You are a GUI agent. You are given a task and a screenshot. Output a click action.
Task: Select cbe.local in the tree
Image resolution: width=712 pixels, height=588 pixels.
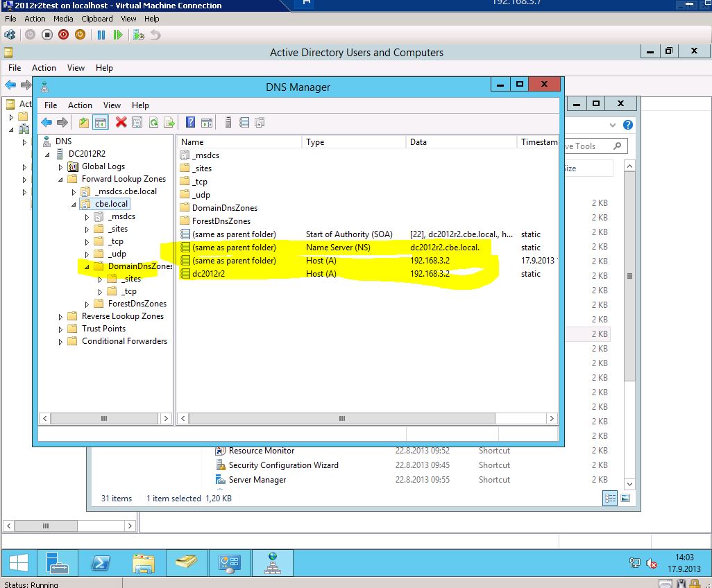111,204
